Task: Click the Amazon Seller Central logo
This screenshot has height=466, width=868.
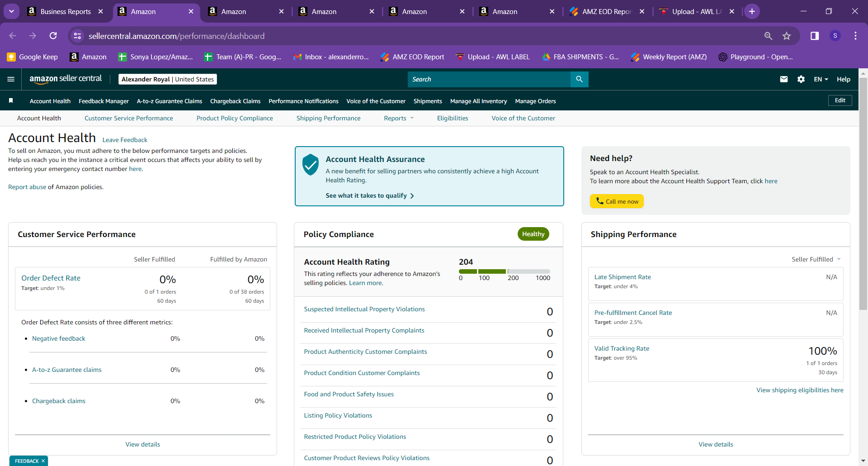Action: [66, 79]
